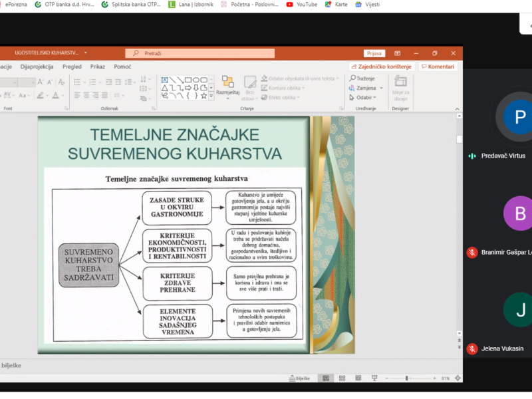The width and height of the screenshot is (532, 399).
Task: Click the slide's vertical scrollbar thumb
Action: [x=459, y=139]
